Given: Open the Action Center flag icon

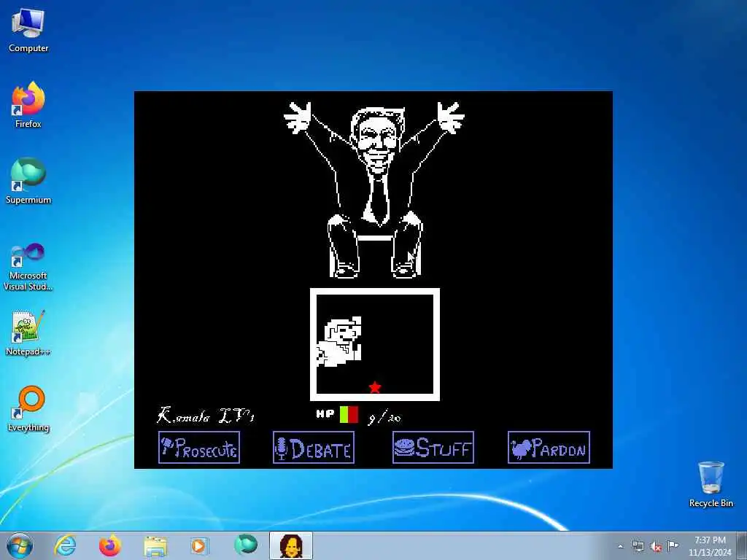Looking at the screenshot, I should 673,545.
